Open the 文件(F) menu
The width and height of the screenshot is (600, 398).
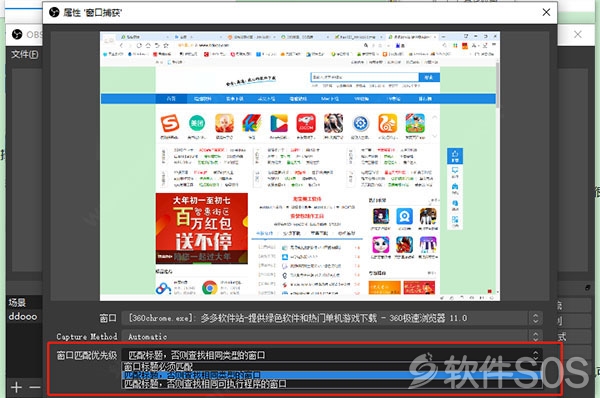click(x=24, y=54)
